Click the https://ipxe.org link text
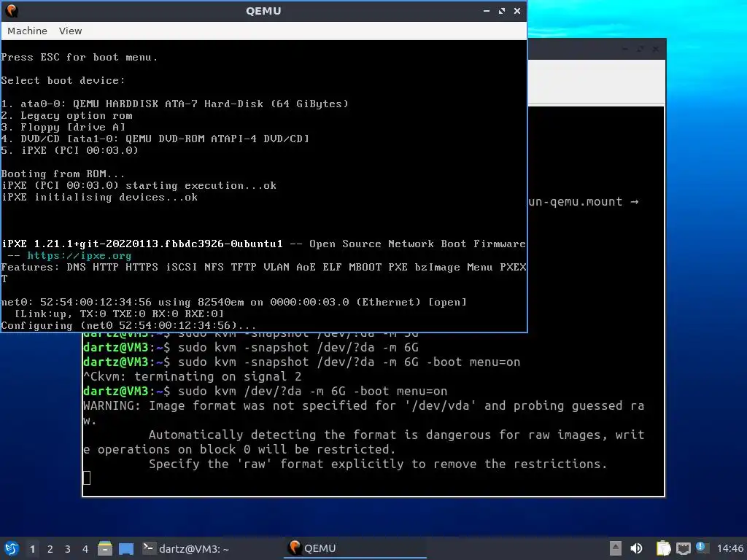Image resolution: width=747 pixels, height=560 pixels. (x=79, y=256)
